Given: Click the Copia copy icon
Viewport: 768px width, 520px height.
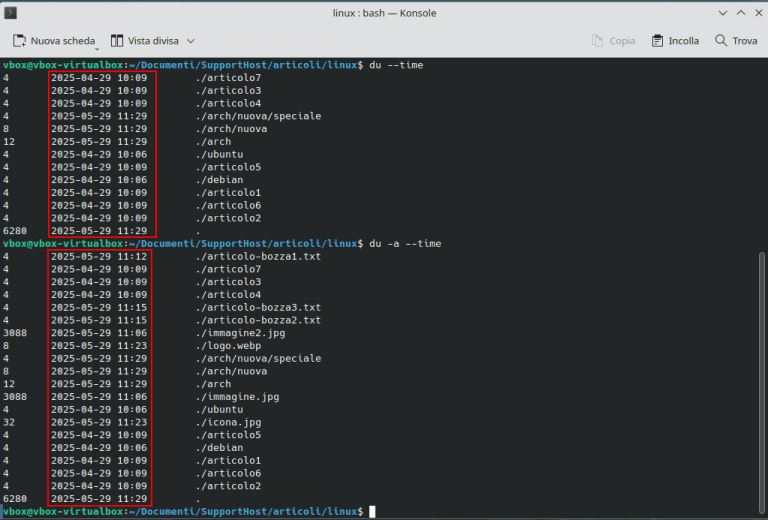Looking at the screenshot, I should [x=598, y=41].
